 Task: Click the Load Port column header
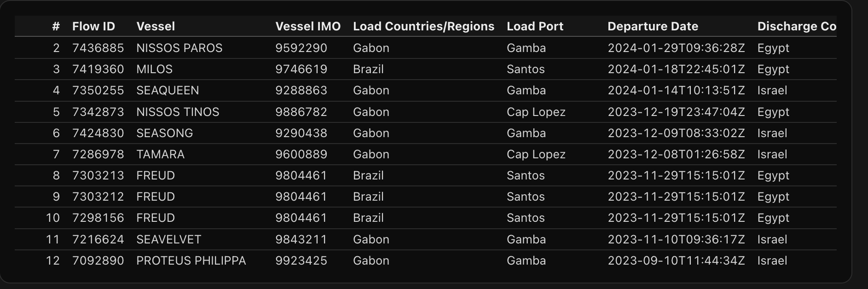(x=535, y=26)
